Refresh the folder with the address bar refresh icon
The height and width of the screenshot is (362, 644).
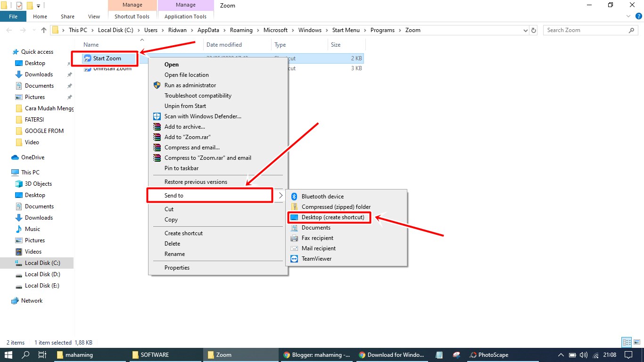[534, 30]
